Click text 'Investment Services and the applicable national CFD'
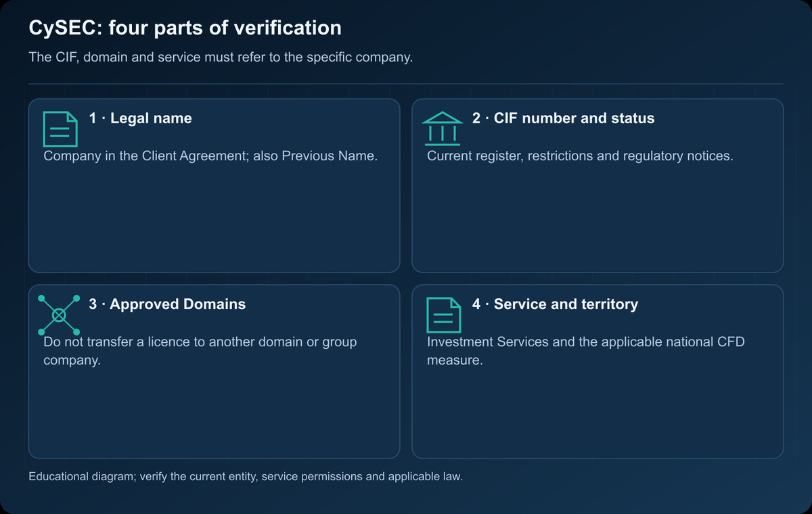Image resolution: width=812 pixels, height=514 pixels. click(586, 342)
